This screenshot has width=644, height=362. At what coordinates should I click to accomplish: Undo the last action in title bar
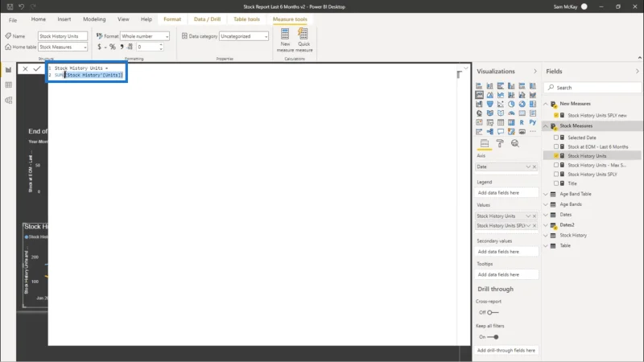pyautogui.click(x=22, y=6)
